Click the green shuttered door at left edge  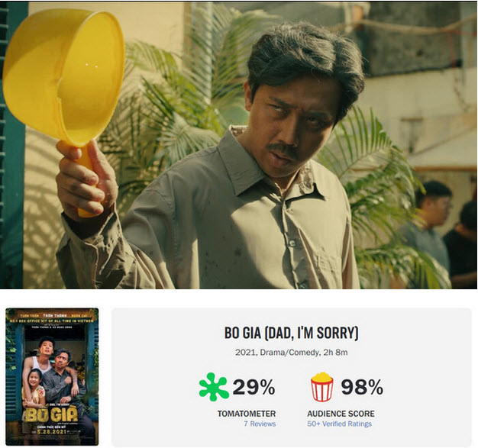(x=12, y=145)
